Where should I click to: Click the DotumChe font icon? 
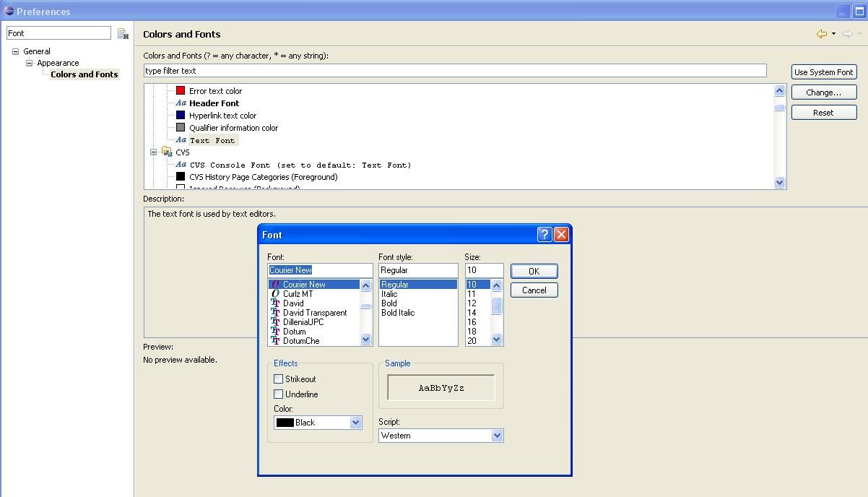tap(275, 341)
